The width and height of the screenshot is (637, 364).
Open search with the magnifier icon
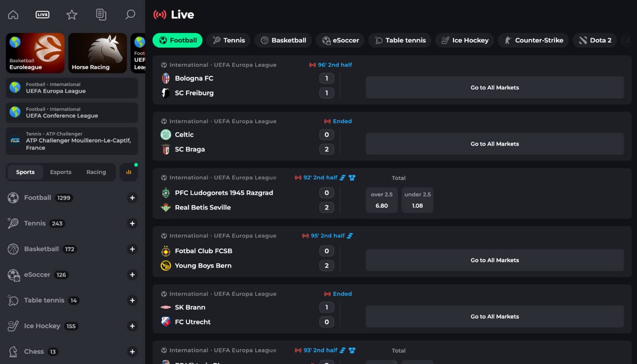click(130, 14)
